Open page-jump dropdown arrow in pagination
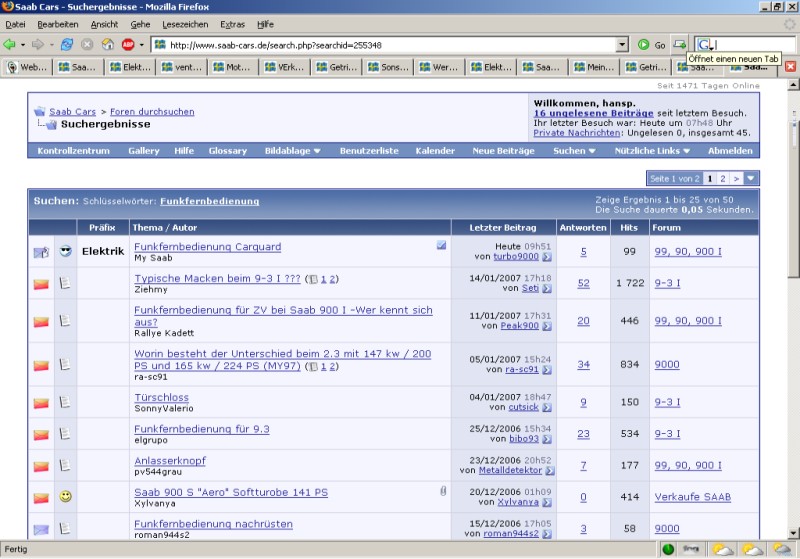Viewport: 800px width, 559px height. (x=751, y=178)
